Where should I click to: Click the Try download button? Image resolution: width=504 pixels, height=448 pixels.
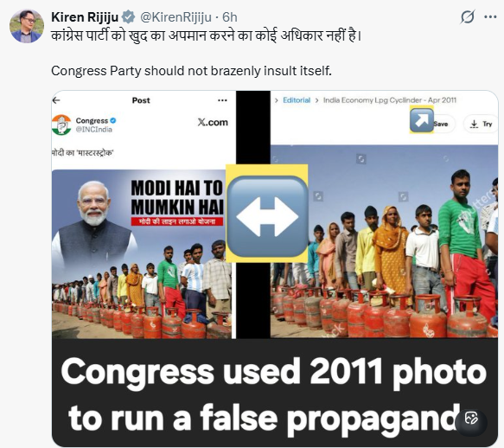click(481, 124)
